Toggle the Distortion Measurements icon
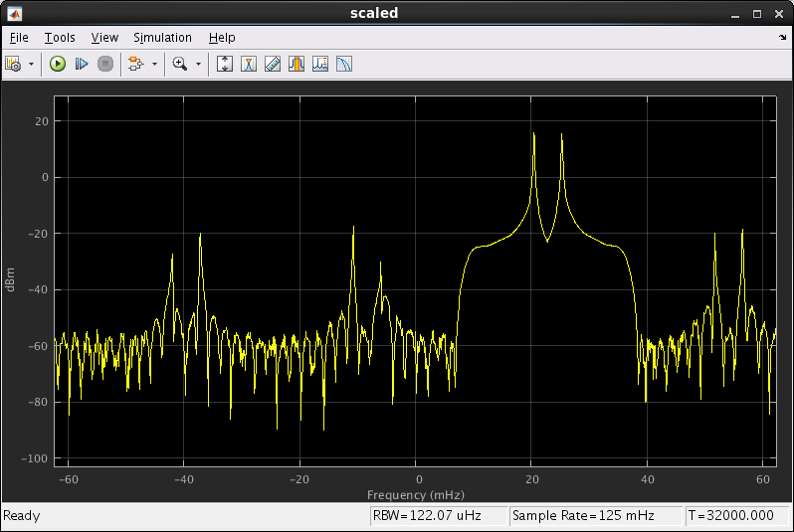Image resolution: width=794 pixels, height=532 pixels. point(344,64)
